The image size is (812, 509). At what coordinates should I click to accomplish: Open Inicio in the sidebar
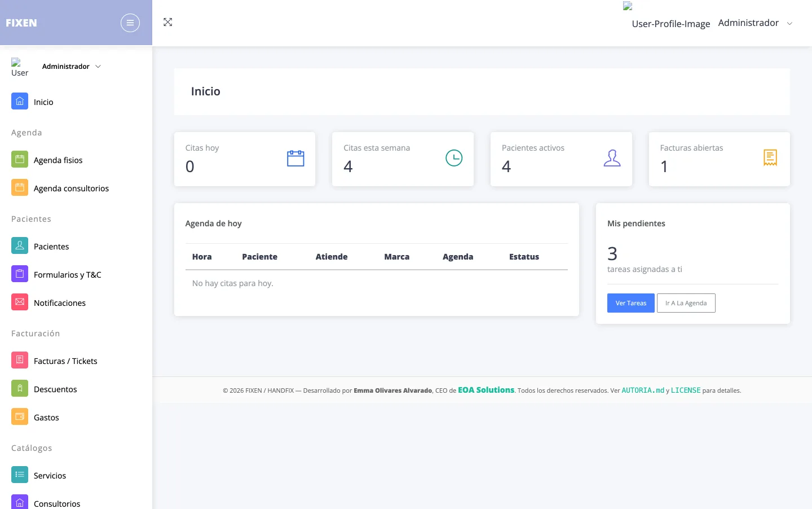pos(43,102)
